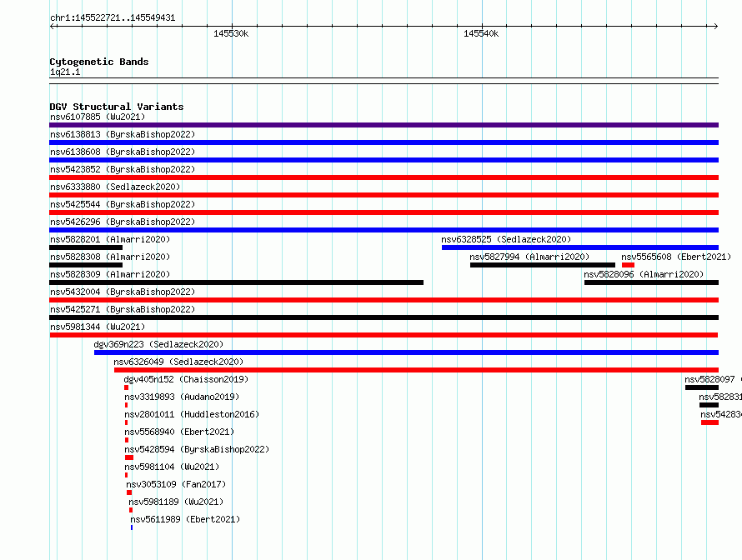
Task: Click the nsv3053109 (Fan2017) label
Action: [176, 484]
